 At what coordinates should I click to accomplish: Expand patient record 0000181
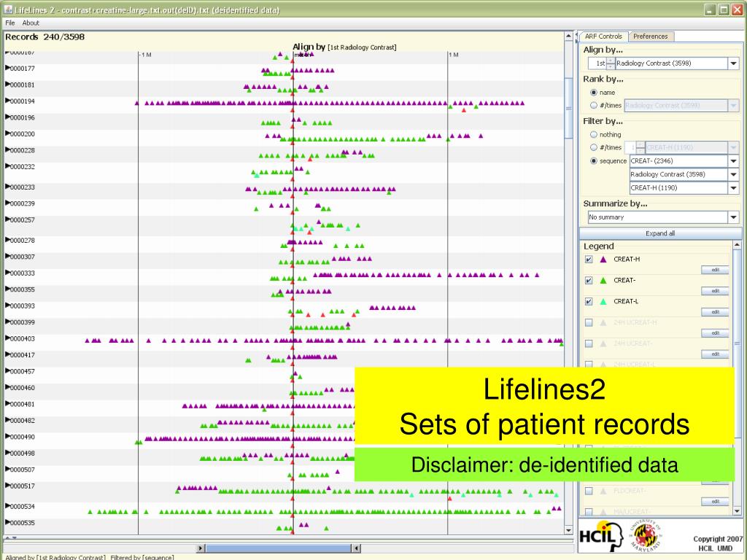point(7,85)
